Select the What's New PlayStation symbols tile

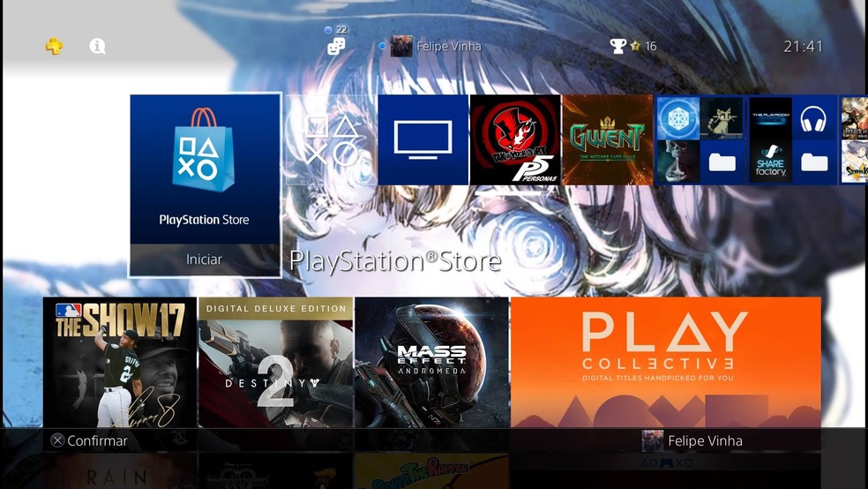point(331,139)
